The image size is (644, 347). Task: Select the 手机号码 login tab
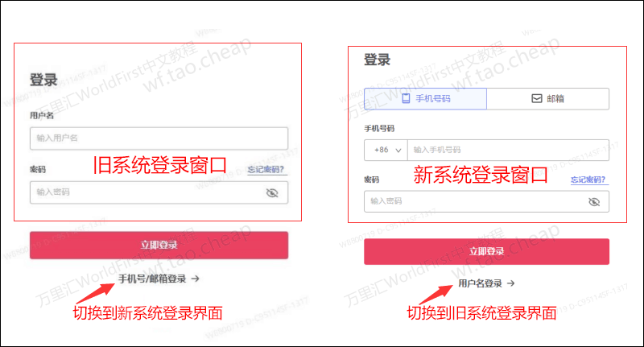coord(426,98)
